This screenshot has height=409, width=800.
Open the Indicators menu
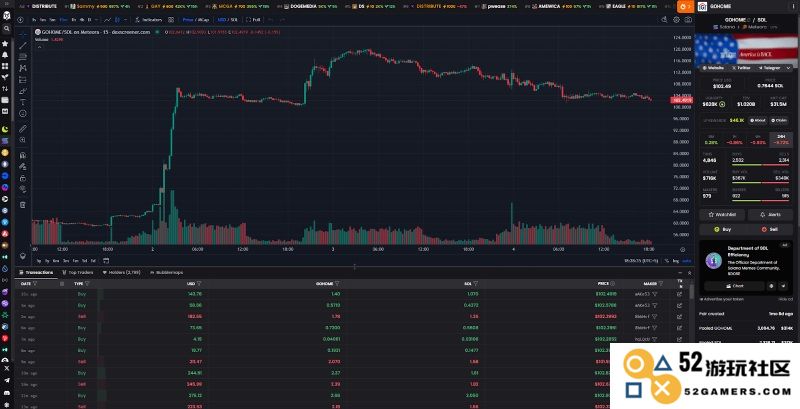[149, 19]
